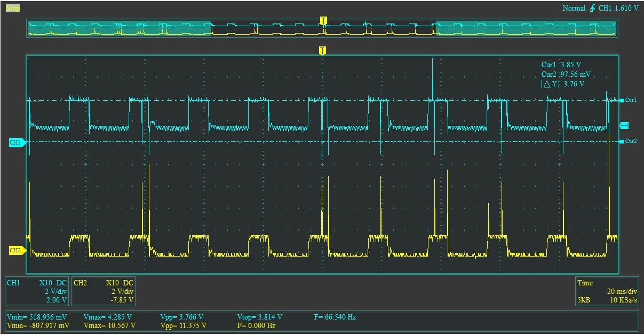Open the Time base settings box

pyautogui.click(x=607, y=291)
